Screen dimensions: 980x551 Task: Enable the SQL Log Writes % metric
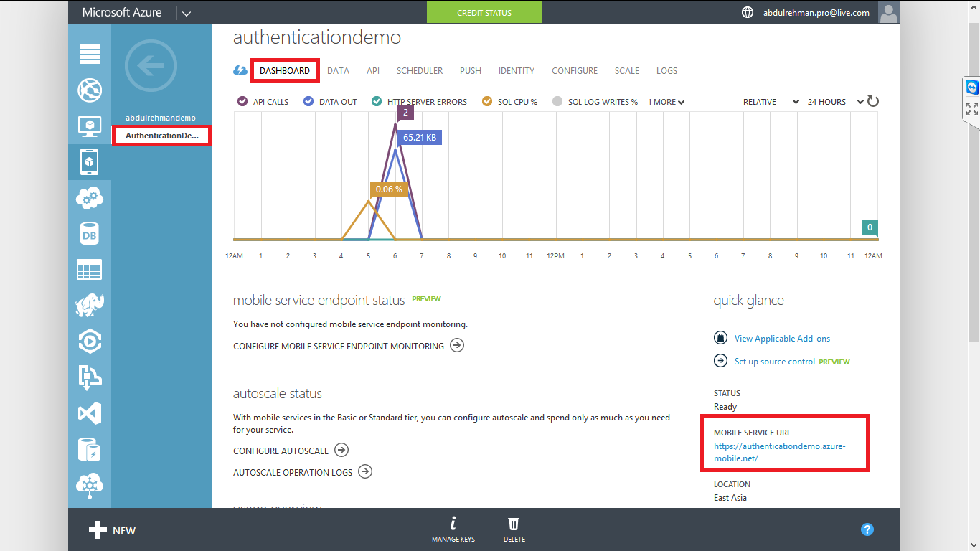(557, 102)
